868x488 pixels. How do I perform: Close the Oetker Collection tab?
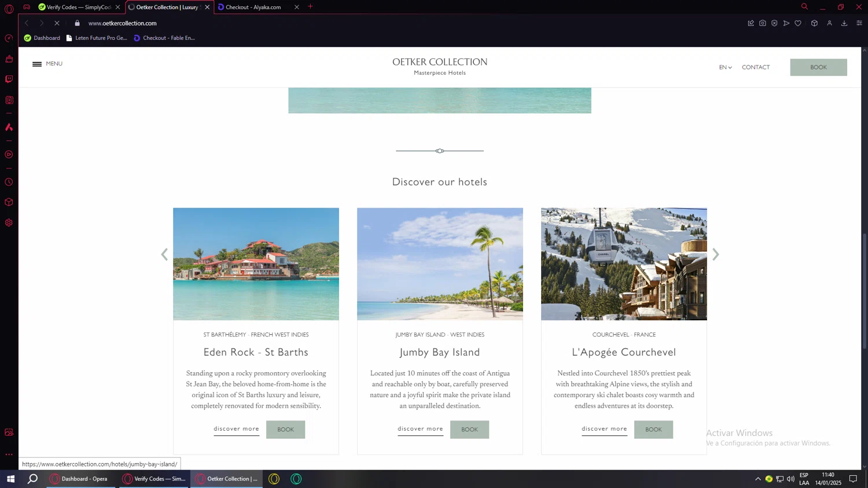[x=207, y=7]
